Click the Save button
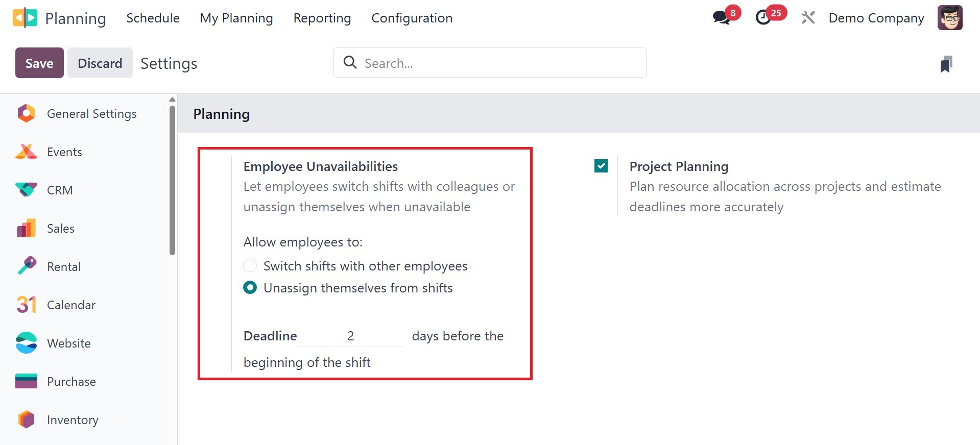Screen dimensions: 980x445 tap(39, 63)
